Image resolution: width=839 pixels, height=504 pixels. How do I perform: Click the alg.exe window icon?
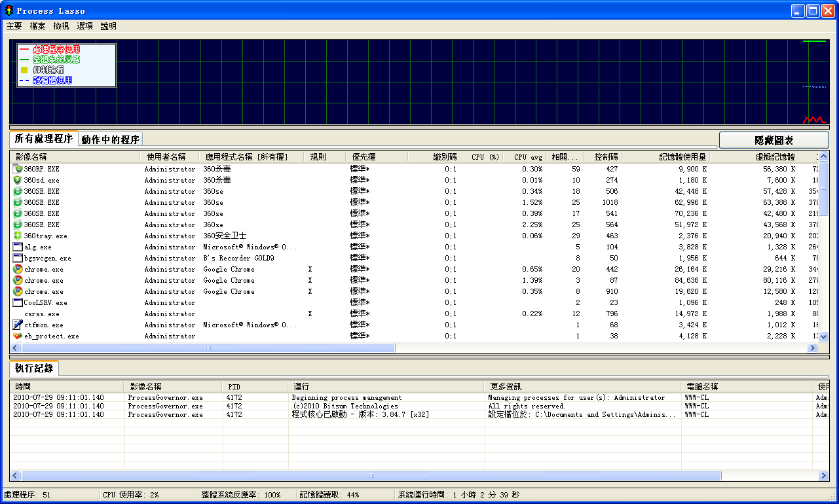[18, 247]
